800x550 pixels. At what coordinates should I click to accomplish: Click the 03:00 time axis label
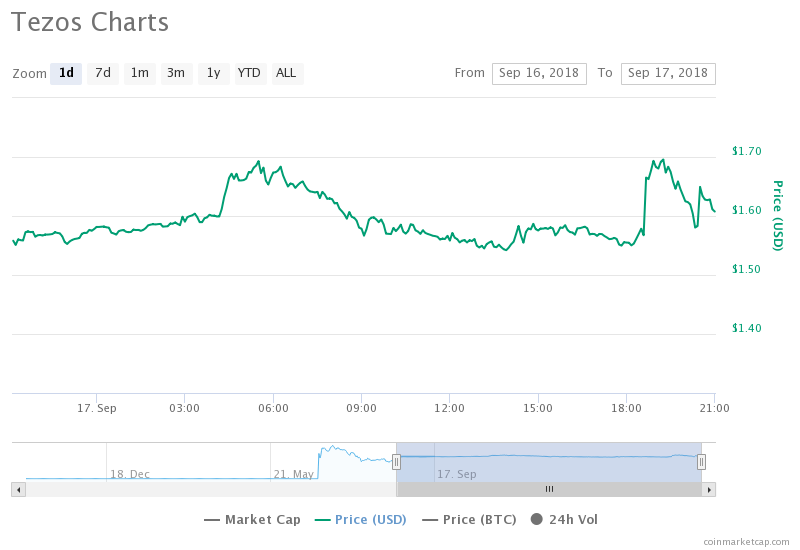(x=184, y=408)
